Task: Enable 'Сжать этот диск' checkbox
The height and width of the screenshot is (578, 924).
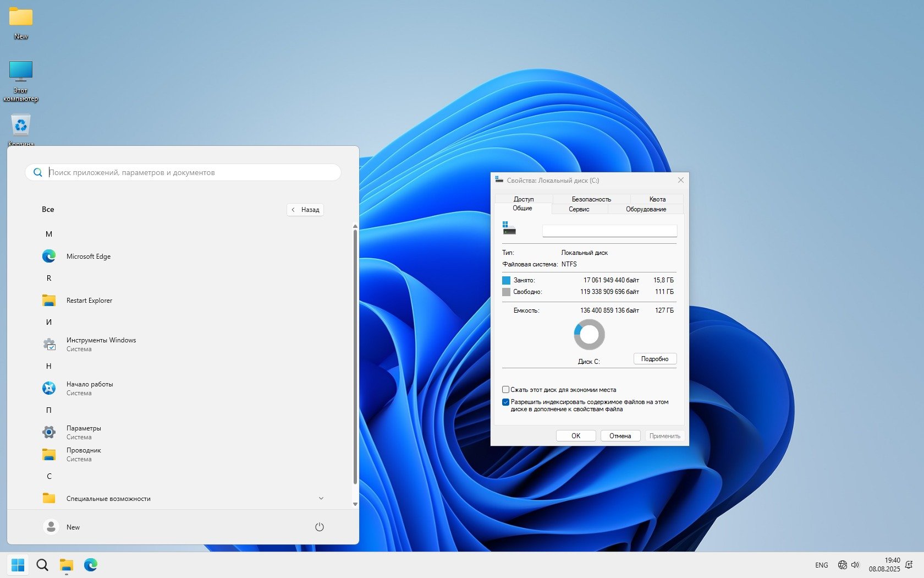Action: [505, 390]
